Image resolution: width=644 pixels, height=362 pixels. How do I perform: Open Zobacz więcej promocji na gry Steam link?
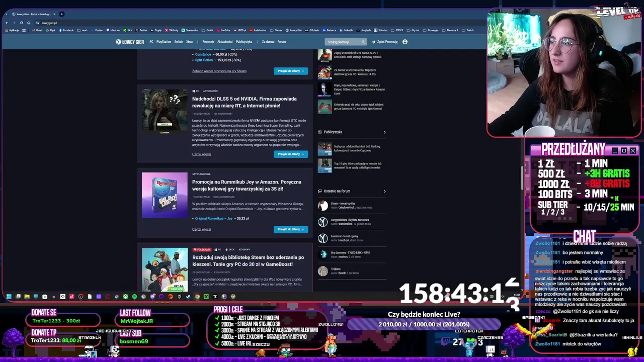click(219, 71)
